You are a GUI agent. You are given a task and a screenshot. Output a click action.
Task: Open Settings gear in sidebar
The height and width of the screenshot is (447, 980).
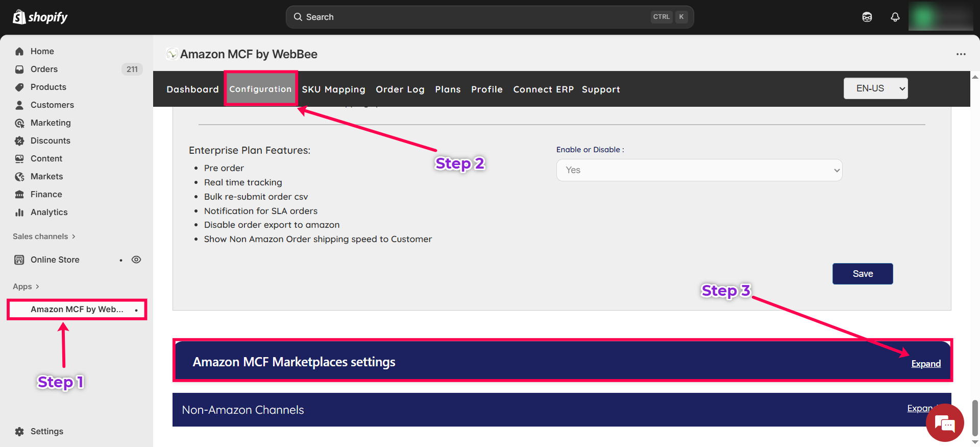tap(19, 431)
